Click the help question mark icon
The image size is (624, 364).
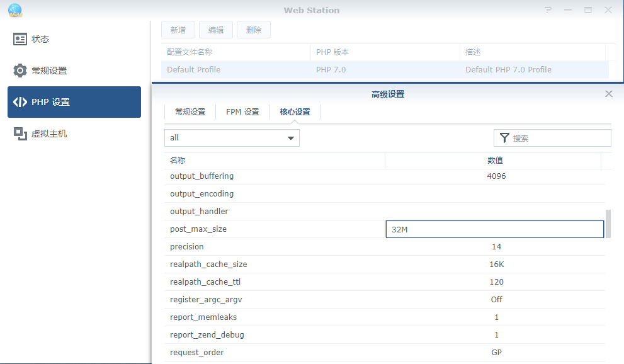coord(548,10)
